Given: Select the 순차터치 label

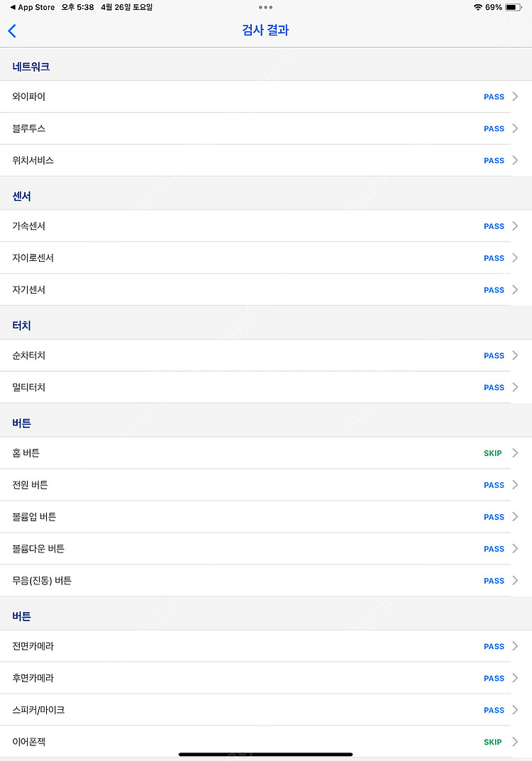Looking at the screenshot, I should tap(28, 355).
